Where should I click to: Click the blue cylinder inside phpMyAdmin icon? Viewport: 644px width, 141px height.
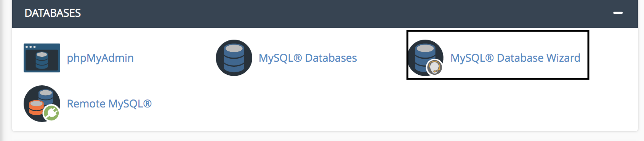(42, 60)
